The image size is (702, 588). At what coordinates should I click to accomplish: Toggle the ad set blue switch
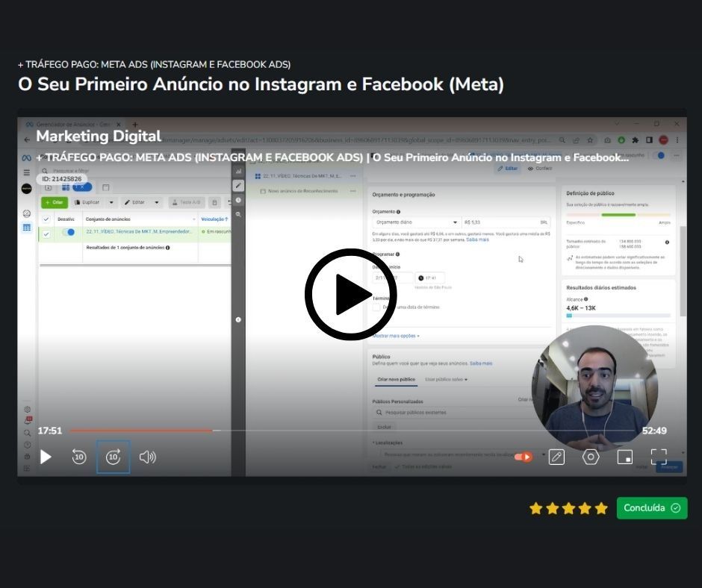point(68,232)
